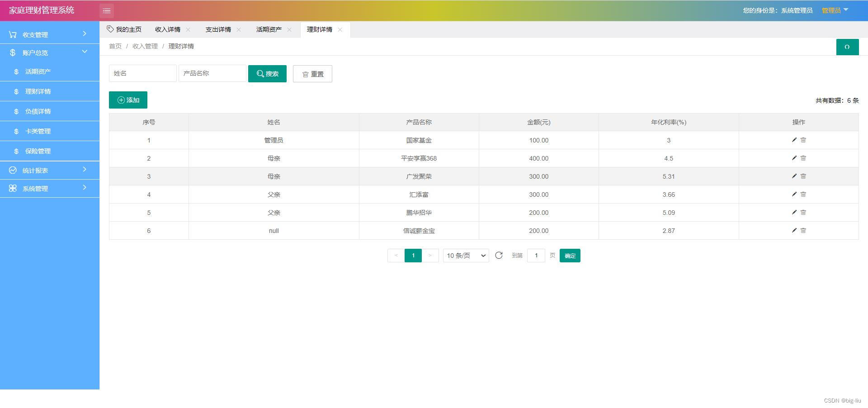This screenshot has height=408, width=868.
Task: Toggle the sidebar with the hamburger menu icon
Action: point(107,10)
